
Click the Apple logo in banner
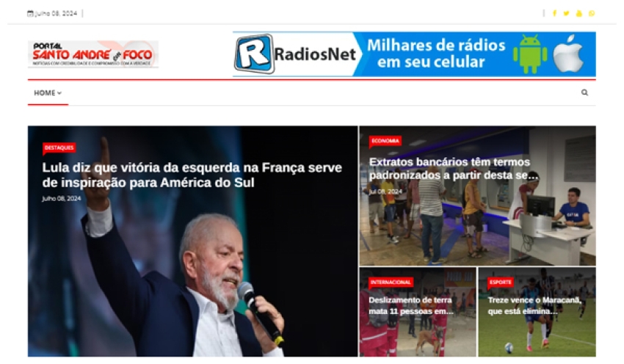coord(569,54)
